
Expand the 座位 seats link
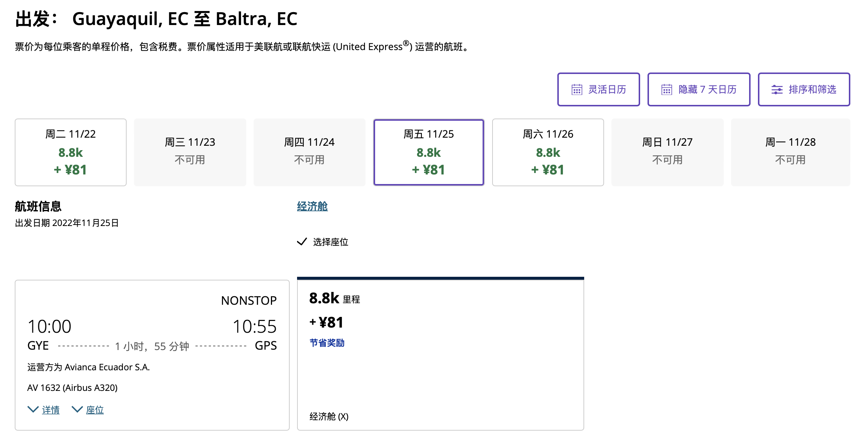95,410
